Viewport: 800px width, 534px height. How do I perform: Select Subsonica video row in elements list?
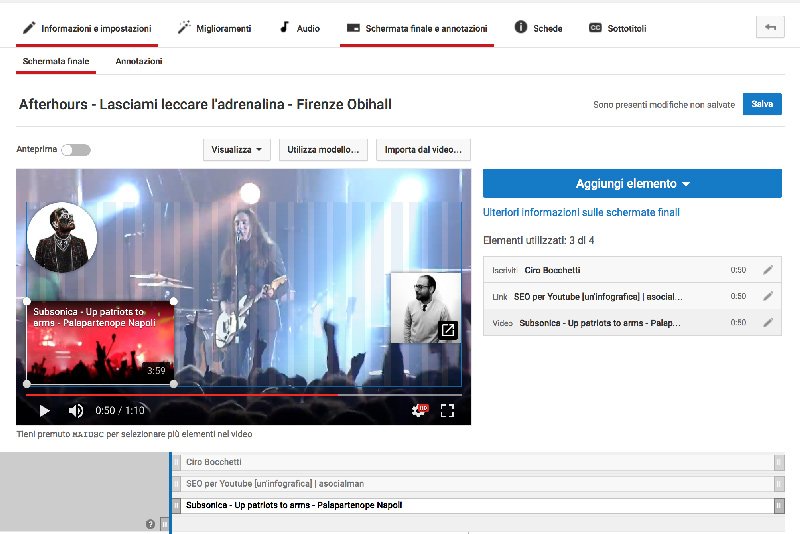[632, 322]
